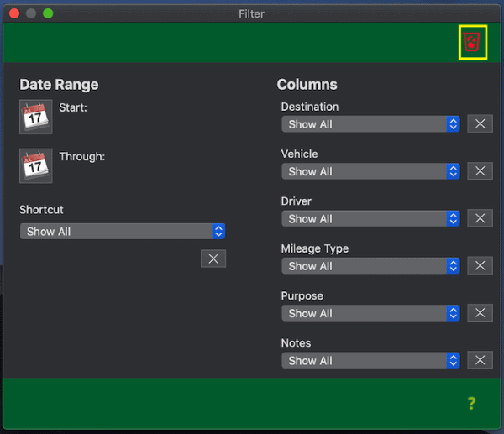The width and height of the screenshot is (504, 434).
Task: Reset the date Shortcut with X button
Action: (x=213, y=259)
